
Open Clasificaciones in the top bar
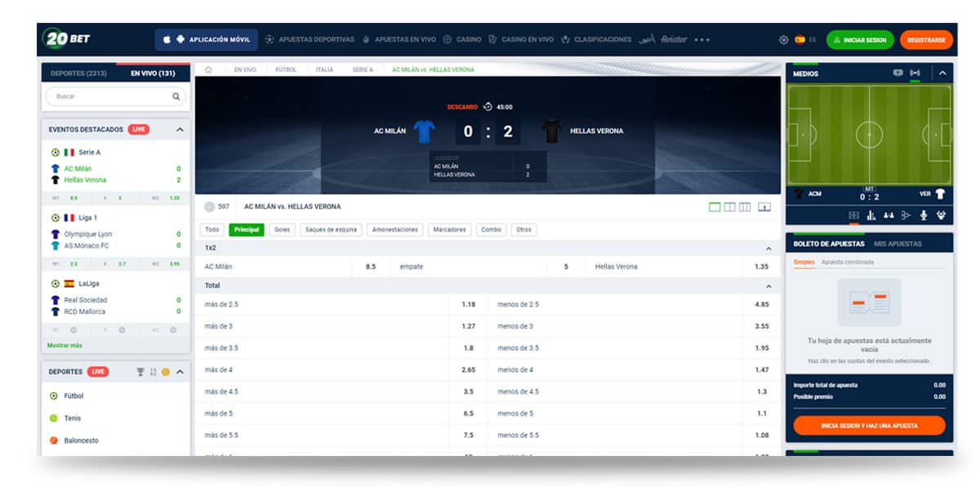pyautogui.click(x=597, y=39)
